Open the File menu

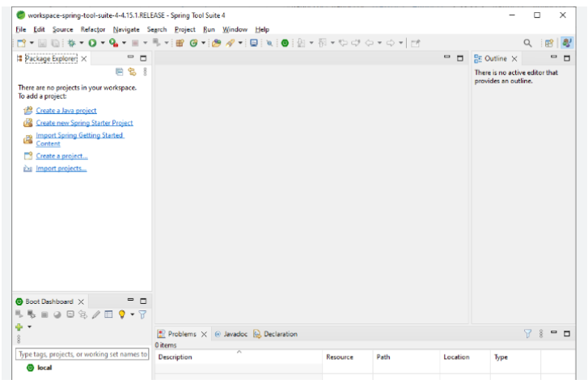(x=21, y=29)
